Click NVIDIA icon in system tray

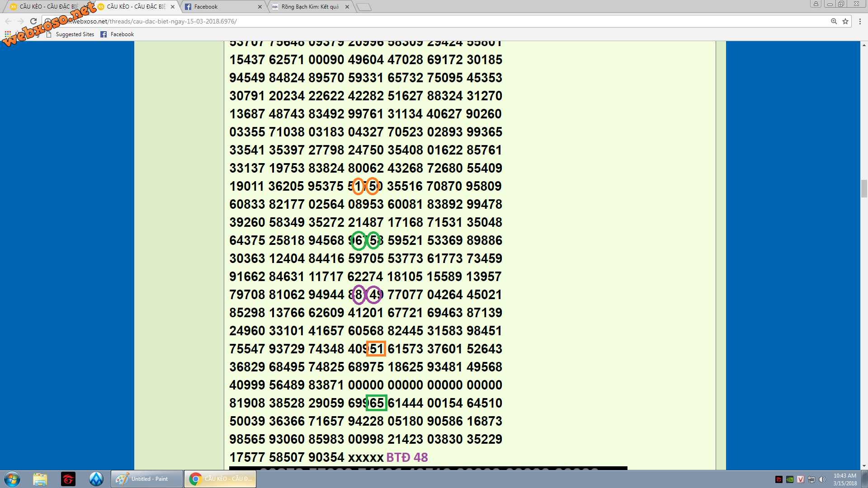click(x=790, y=479)
